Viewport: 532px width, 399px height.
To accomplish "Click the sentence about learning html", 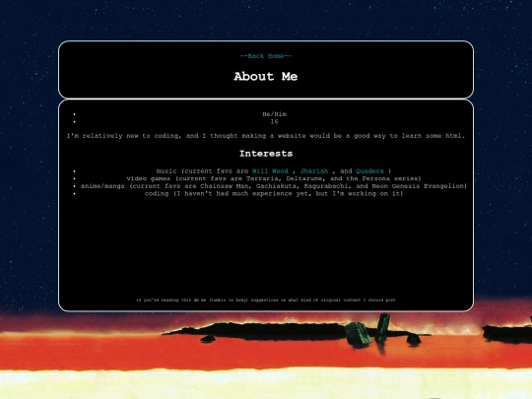I will [266, 136].
